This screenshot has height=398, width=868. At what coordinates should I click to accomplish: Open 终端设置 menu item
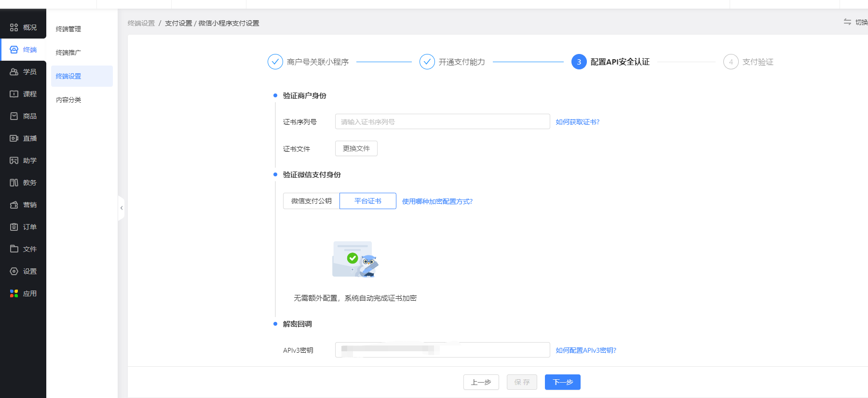tap(82, 76)
